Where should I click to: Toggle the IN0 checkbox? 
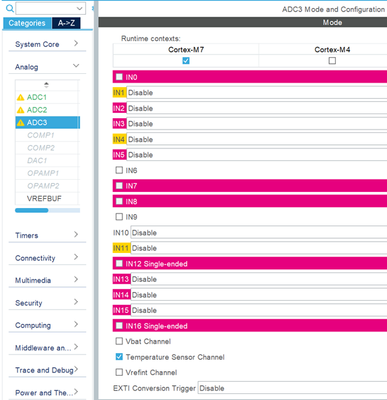click(119, 77)
